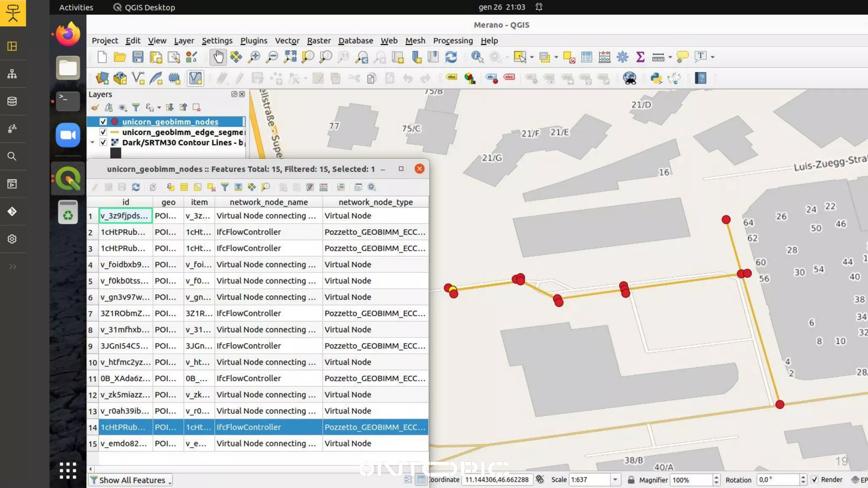Click the Layer Labeling abc icon
Screen dimensions: 868x488
point(451,78)
